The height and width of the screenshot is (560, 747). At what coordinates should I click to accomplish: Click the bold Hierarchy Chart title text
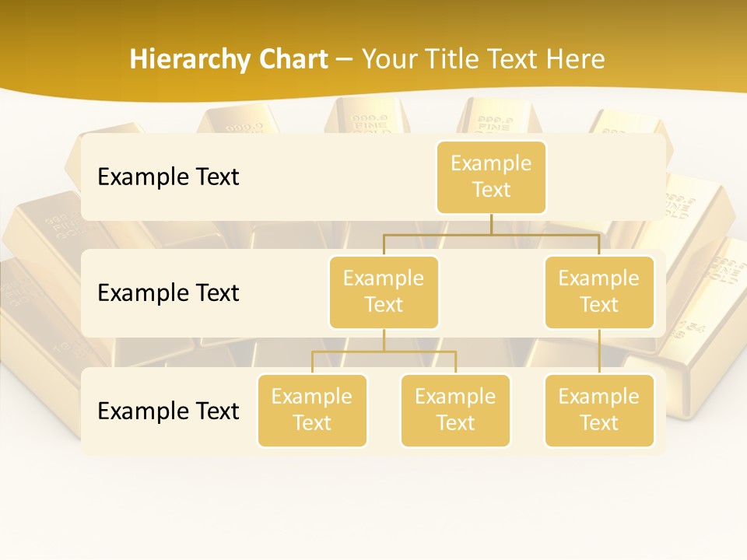(229, 59)
